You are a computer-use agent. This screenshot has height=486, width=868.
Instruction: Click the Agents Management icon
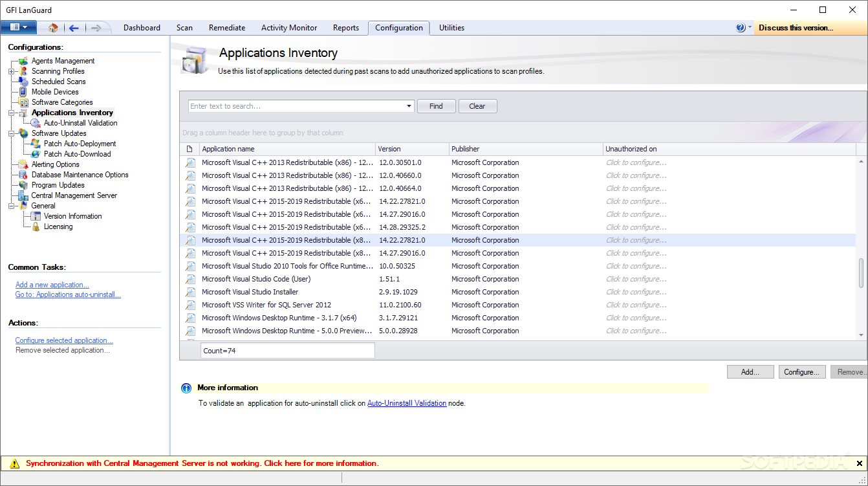[x=23, y=61]
